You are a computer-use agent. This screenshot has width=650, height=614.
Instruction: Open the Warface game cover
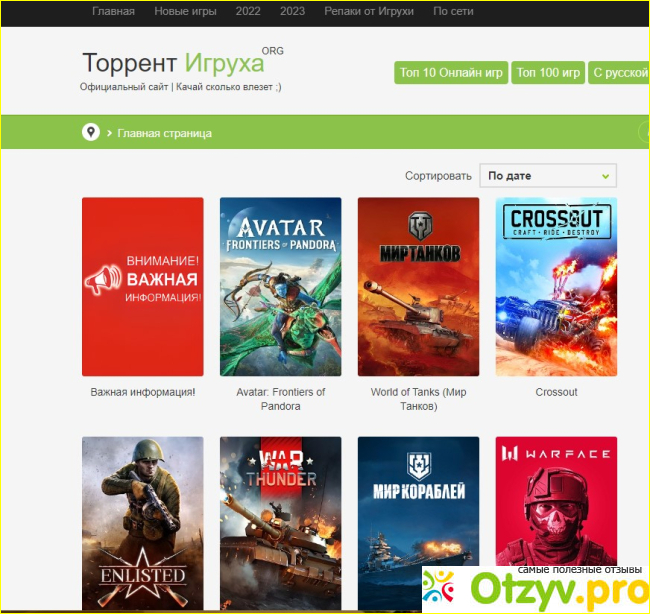point(556,501)
